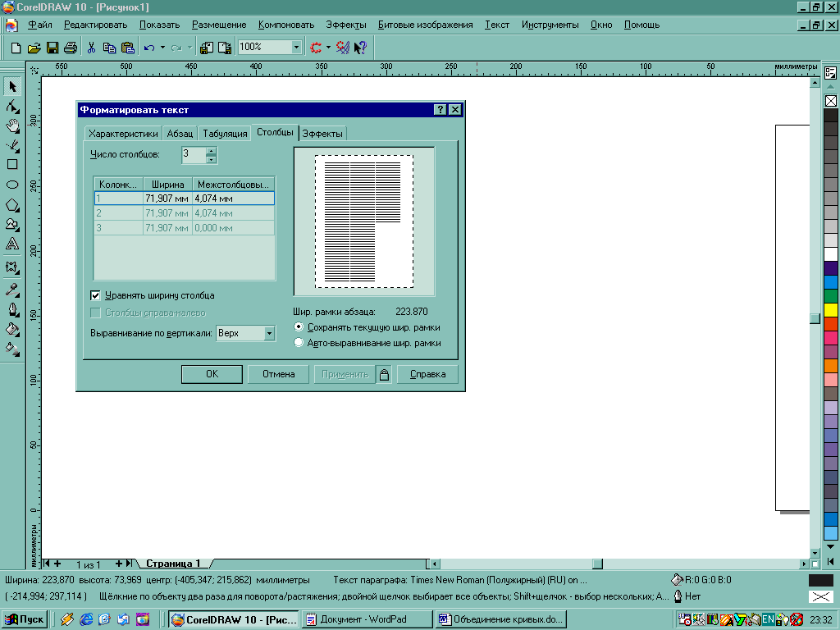Click the no-color X swatch
Screen dimensions: 840x630
[x=830, y=101]
